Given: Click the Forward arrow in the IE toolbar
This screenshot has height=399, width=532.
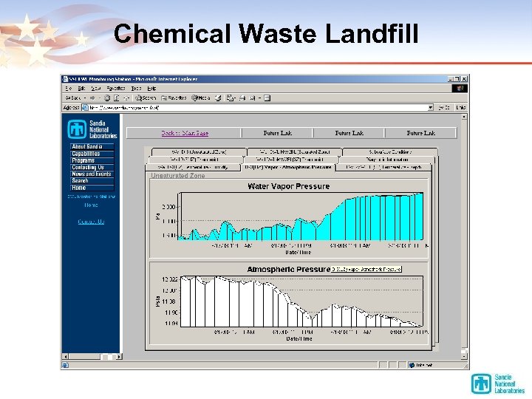Looking at the screenshot, I should [92, 98].
